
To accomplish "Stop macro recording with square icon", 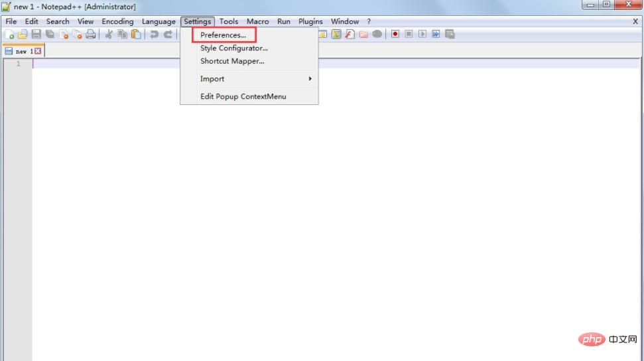I will (409, 34).
